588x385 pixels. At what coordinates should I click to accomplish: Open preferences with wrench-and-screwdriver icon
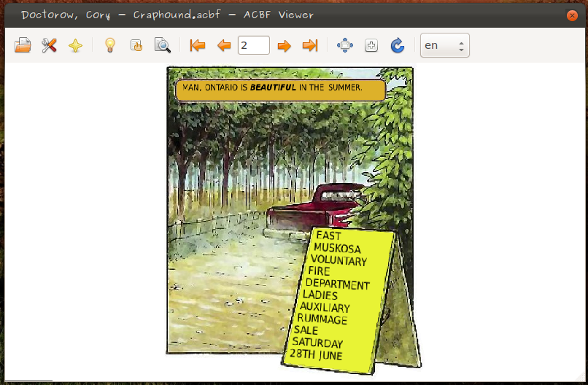click(x=49, y=45)
